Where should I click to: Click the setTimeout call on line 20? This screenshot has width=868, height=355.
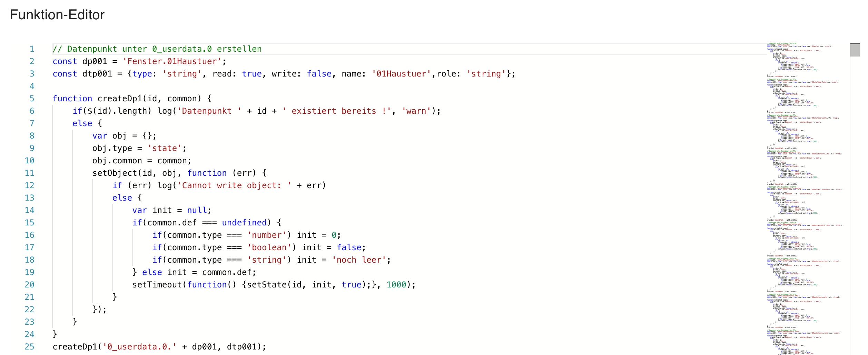coord(157,285)
